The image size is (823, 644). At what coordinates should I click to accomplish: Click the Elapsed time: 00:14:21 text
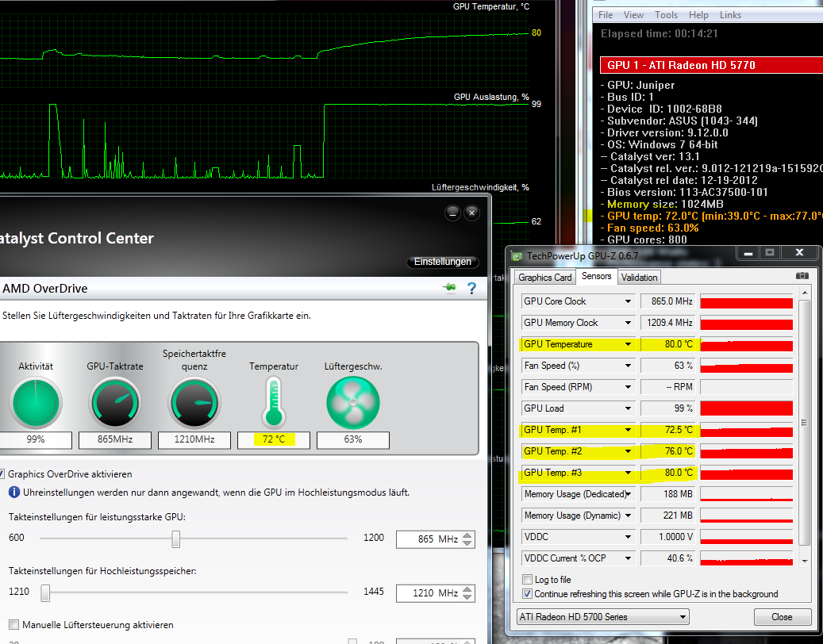[x=660, y=33]
